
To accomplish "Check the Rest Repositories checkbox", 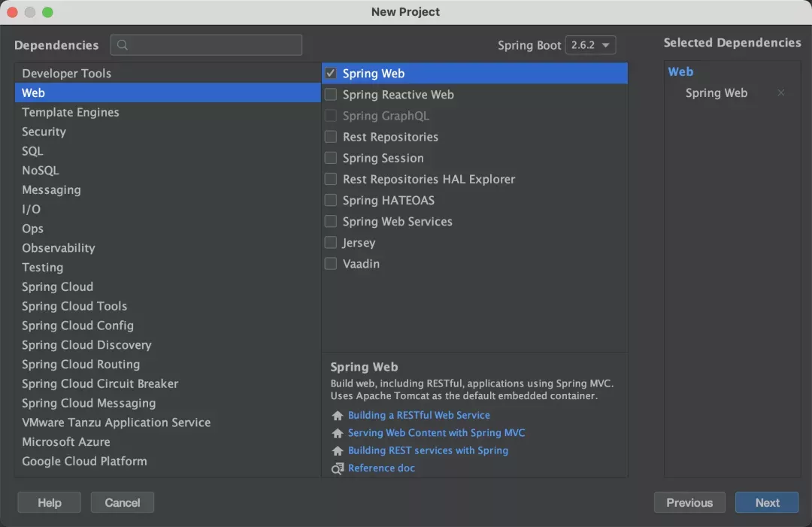I will coord(330,137).
